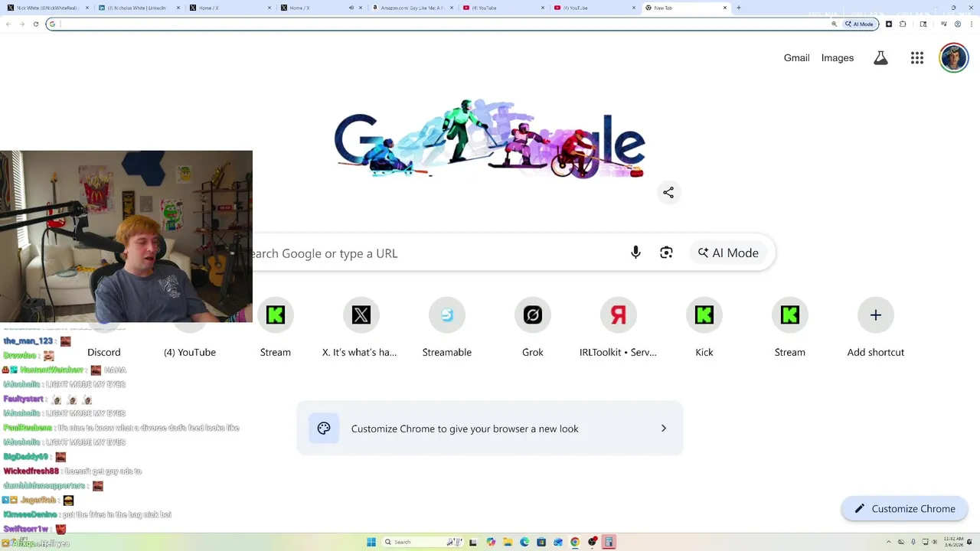This screenshot has width=980, height=551.
Task: Switch to the second Home / X tab
Action: pyautogui.click(x=322, y=8)
